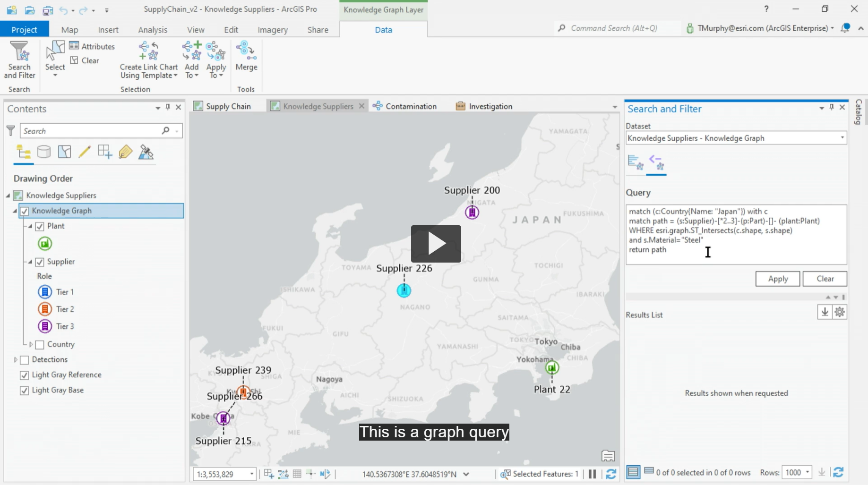
Task: Collapse the Knowledge Suppliers map node
Action: (8, 196)
